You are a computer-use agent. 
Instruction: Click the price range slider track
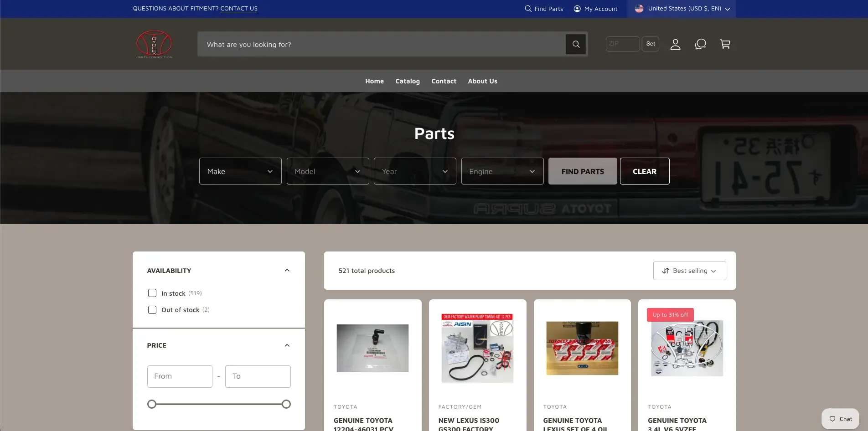(x=219, y=404)
